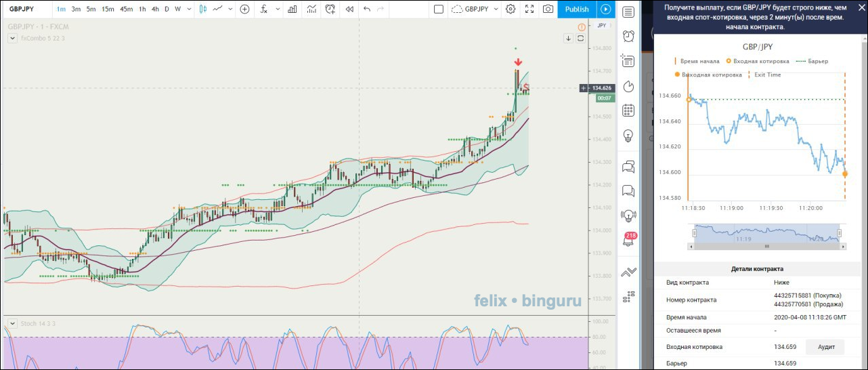Image resolution: width=868 pixels, height=370 pixels.
Task: Click the Compare or add symbol icon
Action: pyautogui.click(x=244, y=9)
